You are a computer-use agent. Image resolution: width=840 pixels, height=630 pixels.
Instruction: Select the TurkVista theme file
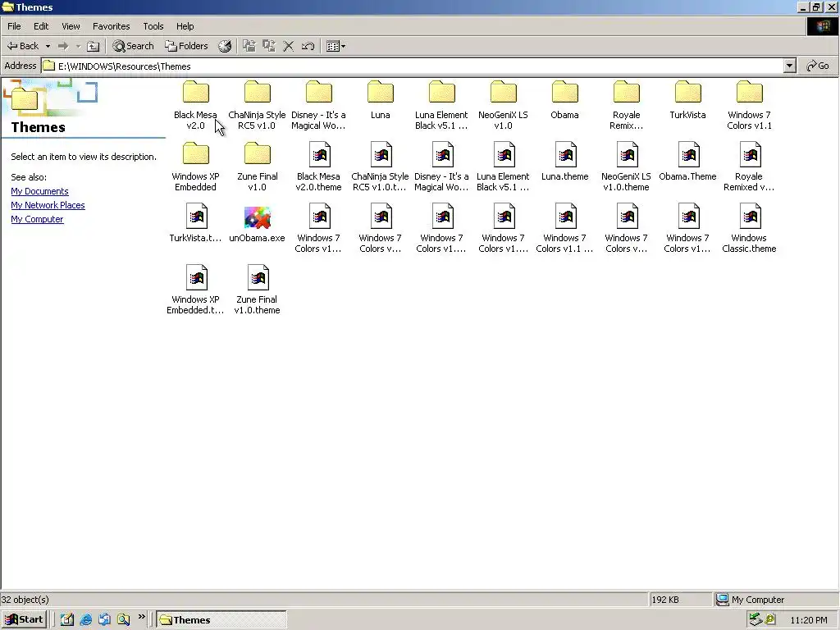pyautogui.click(x=195, y=223)
